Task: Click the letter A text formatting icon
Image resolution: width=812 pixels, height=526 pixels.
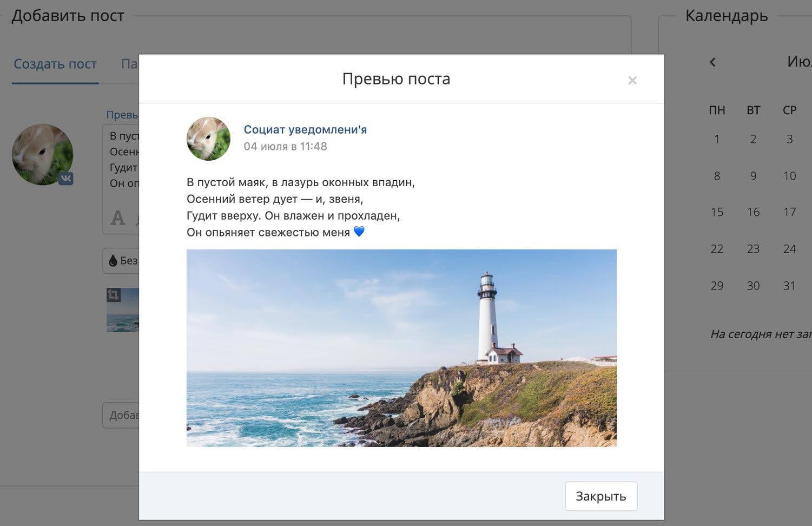Action: click(117, 218)
